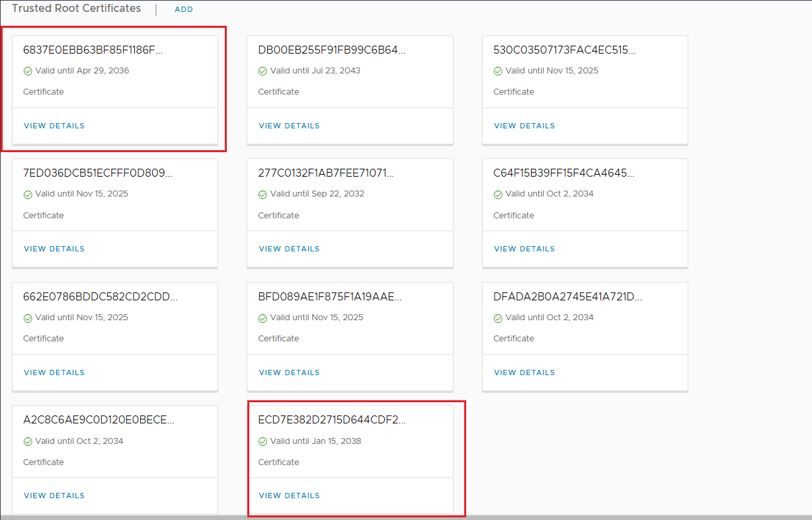The width and height of the screenshot is (812, 520).
Task: Click the 'Valid until Jul 23, 2043' text
Action: (315, 71)
